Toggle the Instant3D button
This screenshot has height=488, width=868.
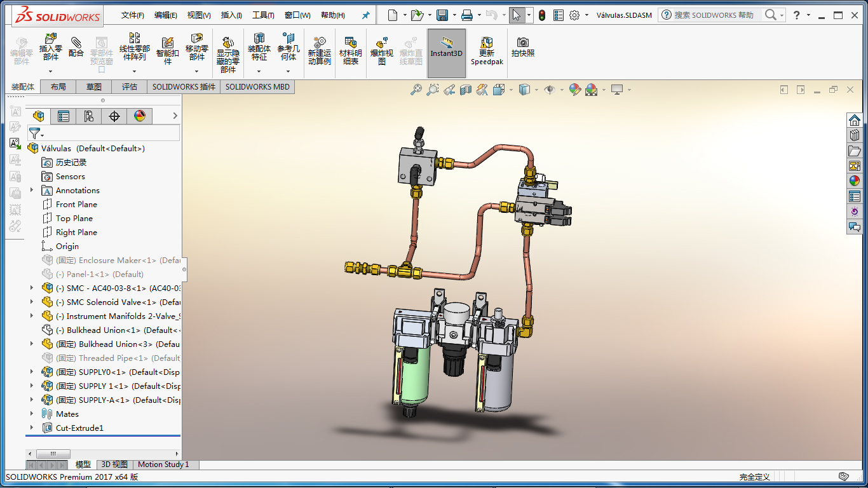(x=446, y=50)
